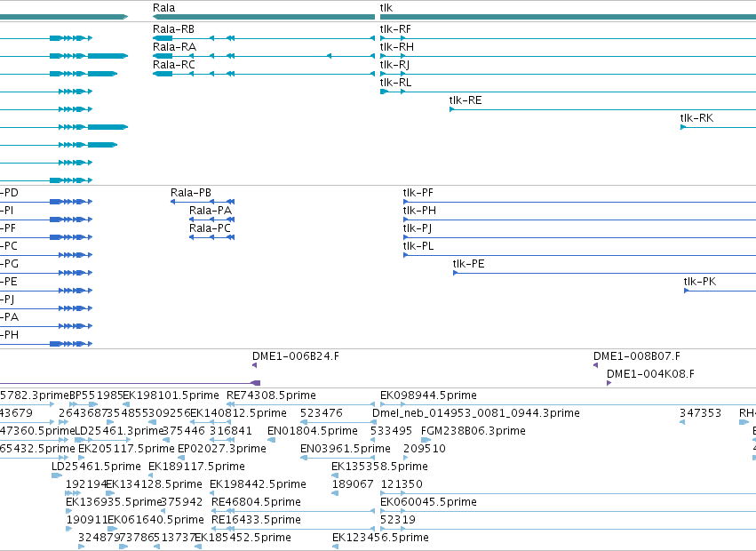756x551 pixels.
Task: Select EST EK136935.5prime
Action: pos(114,503)
